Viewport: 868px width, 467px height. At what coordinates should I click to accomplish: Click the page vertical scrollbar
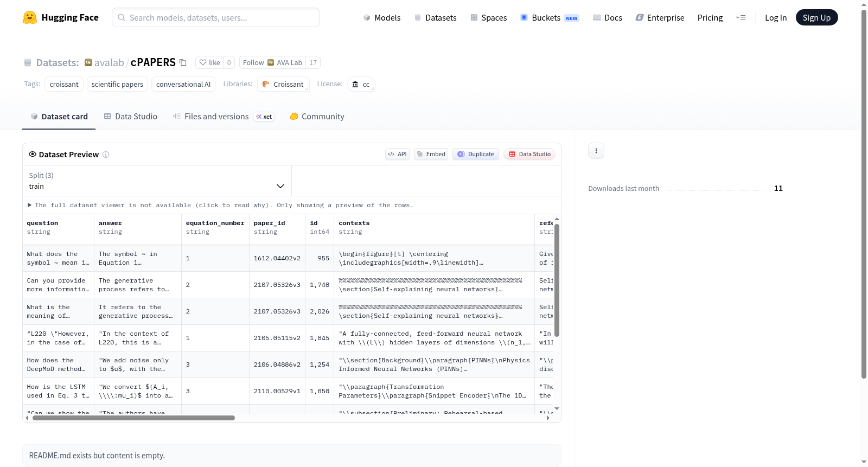[864, 194]
